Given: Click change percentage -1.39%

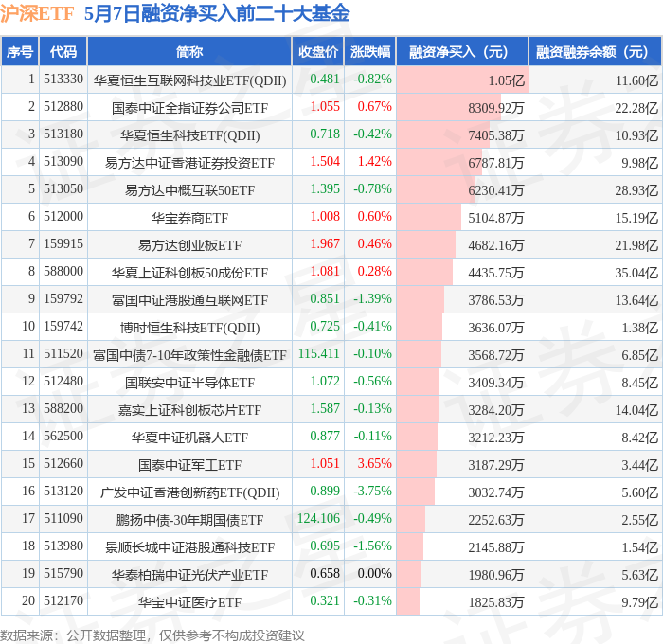Looking at the screenshot, I should pos(372,299).
